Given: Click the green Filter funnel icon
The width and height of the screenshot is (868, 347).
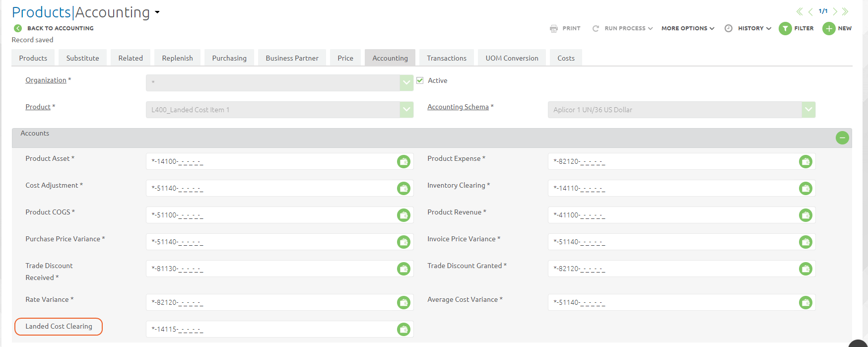Looking at the screenshot, I should click(x=785, y=28).
